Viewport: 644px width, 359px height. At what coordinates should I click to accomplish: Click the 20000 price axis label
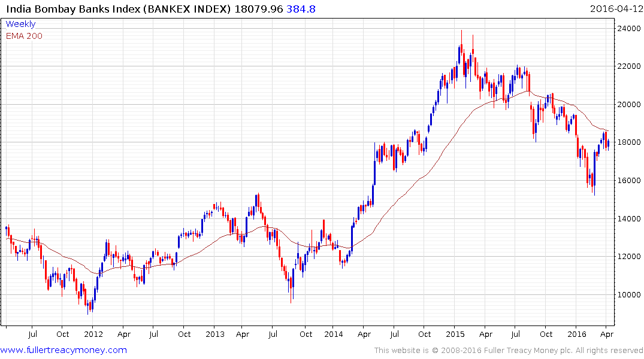pos(629,104)
